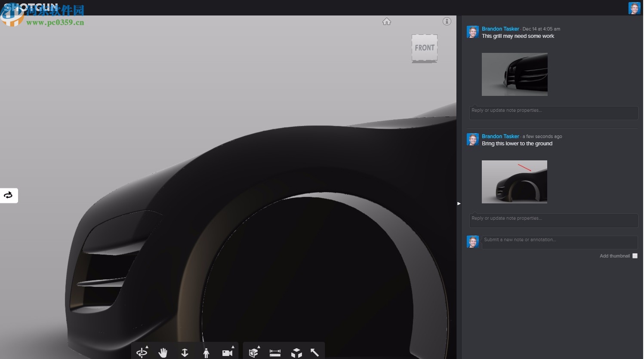
Task: Click the 'Dec 14 at 4:05 am' timestamp
Action: 541,29
